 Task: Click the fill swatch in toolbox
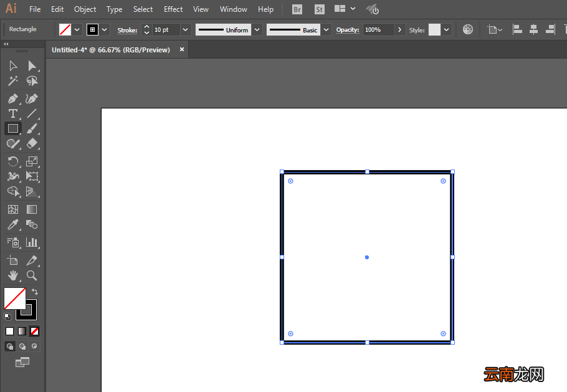tap(15, 299)
